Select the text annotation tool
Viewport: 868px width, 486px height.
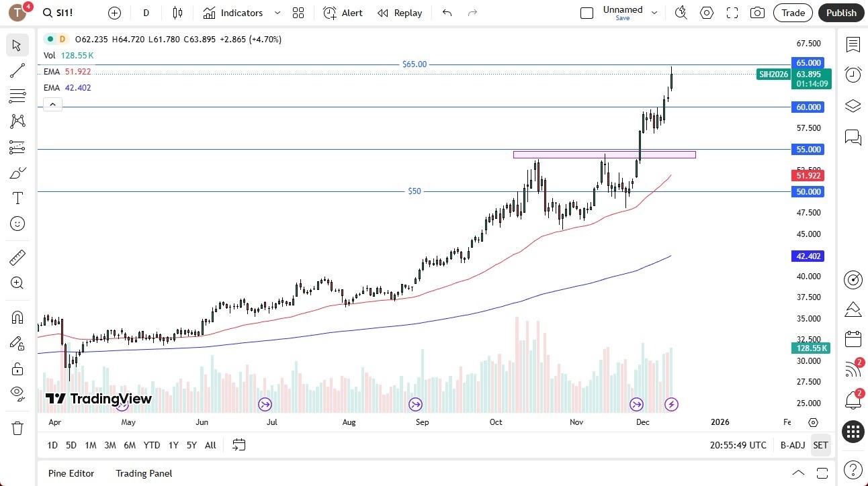pos(17,198)
